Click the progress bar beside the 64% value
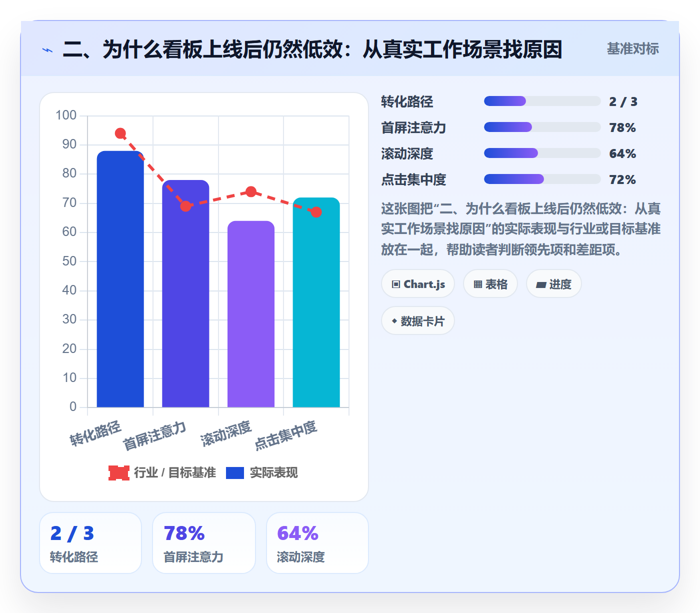 [x=542, y=153]
